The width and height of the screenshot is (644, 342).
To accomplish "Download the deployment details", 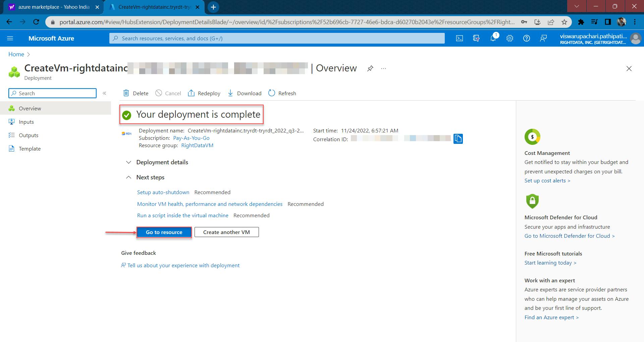I will pyautogui.click(x=244, y=93).
